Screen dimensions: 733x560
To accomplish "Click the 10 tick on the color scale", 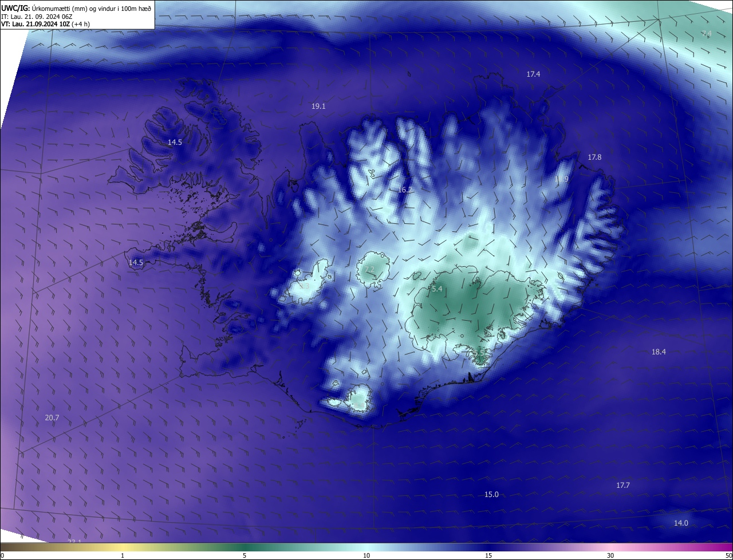I will tap(366, 555).
